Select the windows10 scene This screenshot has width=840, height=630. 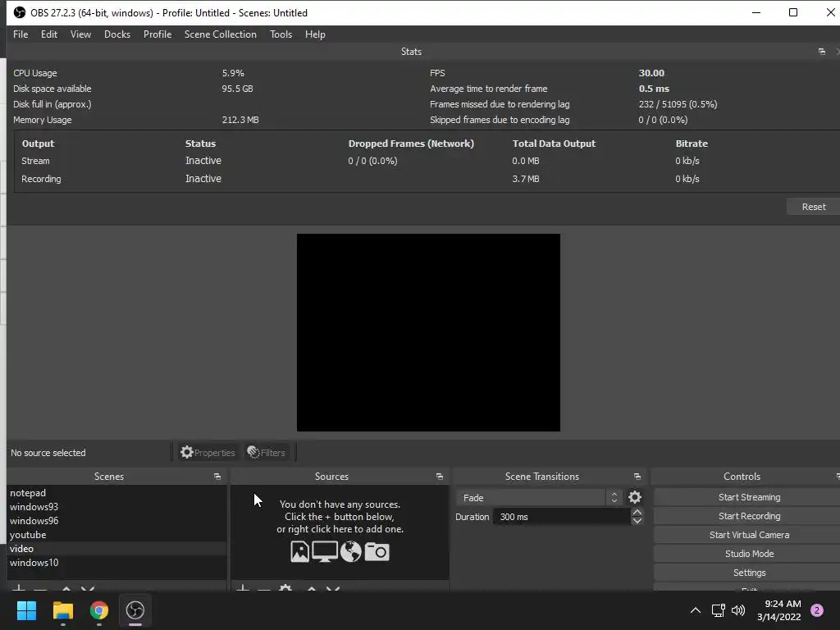tap(116, 563)
